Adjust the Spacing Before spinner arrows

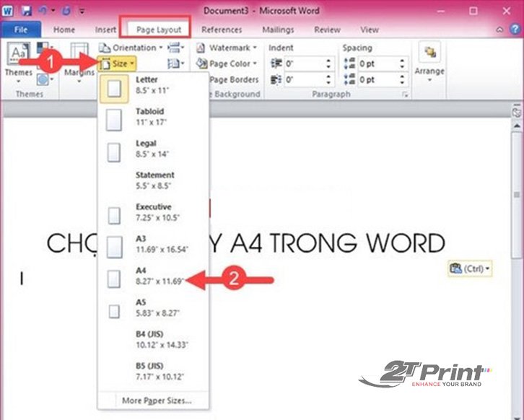point(402,64)
